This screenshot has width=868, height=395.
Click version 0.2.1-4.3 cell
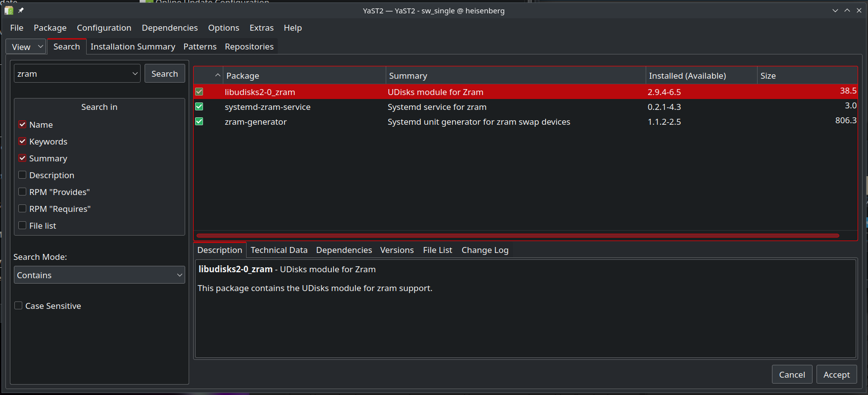pyautogui.click(x=664, y=107)
